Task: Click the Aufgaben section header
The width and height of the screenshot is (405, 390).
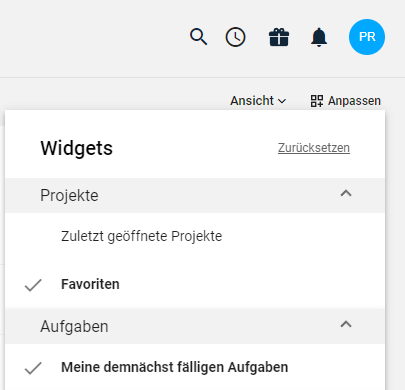Action: [195, 326]
